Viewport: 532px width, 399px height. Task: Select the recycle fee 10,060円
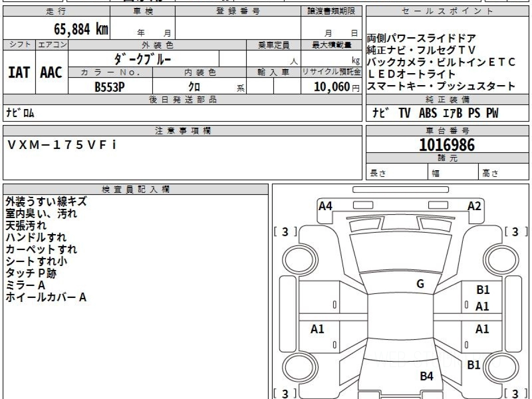tap(336, 86)
